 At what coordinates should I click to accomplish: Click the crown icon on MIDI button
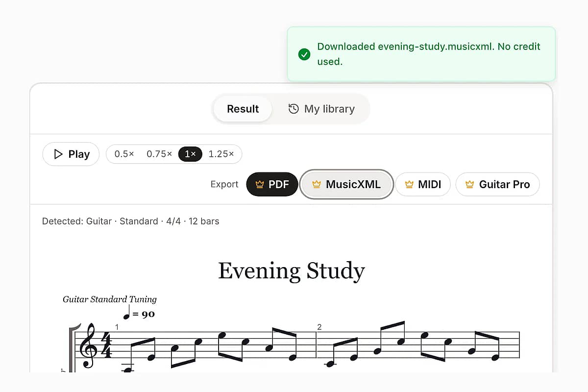pyautogui.click(x=409, y=185)
